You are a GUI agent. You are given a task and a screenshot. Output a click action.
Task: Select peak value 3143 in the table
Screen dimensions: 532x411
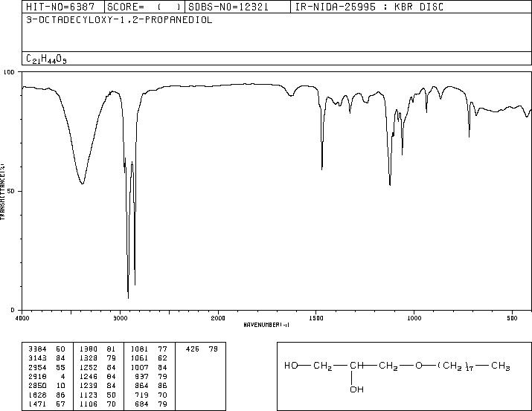point(37,358)
